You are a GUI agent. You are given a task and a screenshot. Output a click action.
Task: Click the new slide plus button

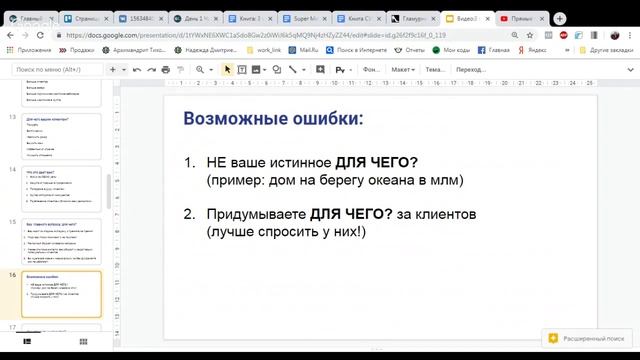113,70
